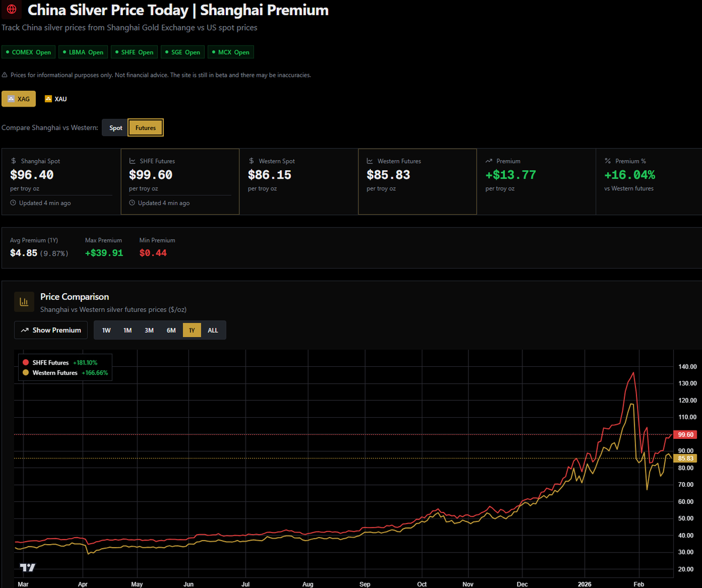Click the Max Premium value +$39.91
Image resolution: width=702 pixels, height=588 pixels.
104,253
